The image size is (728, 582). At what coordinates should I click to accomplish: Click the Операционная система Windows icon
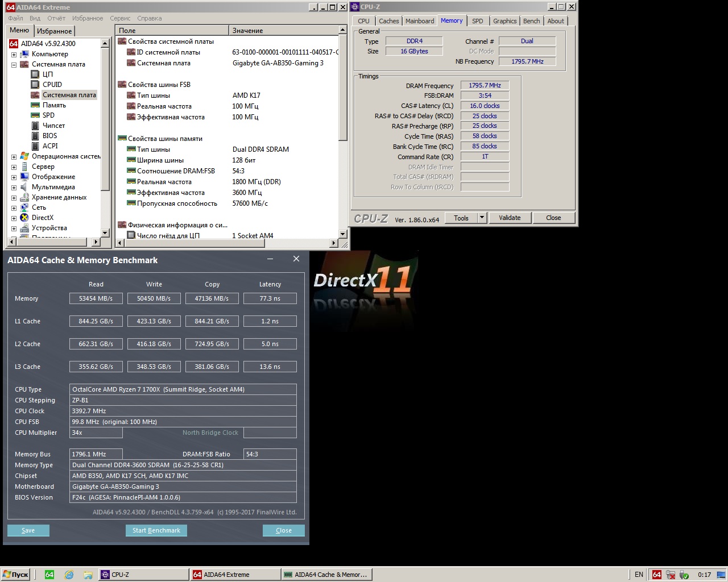[x=24, y=156]
